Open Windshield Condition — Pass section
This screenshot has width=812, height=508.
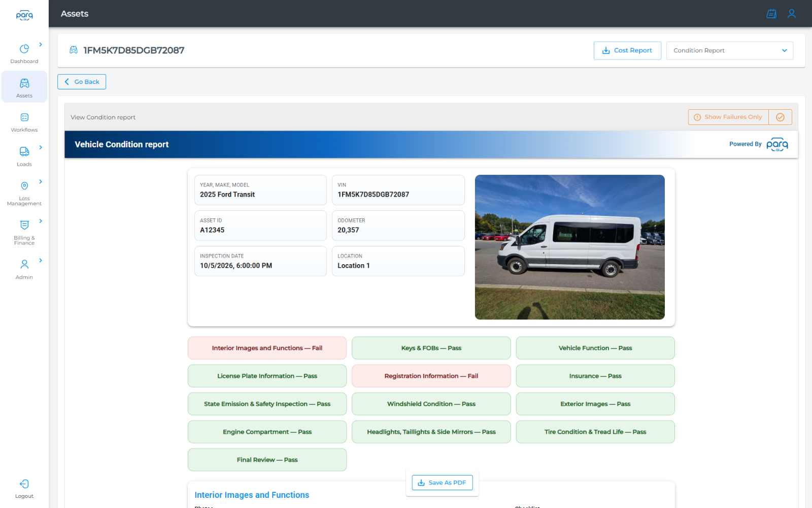pos(431,404)
